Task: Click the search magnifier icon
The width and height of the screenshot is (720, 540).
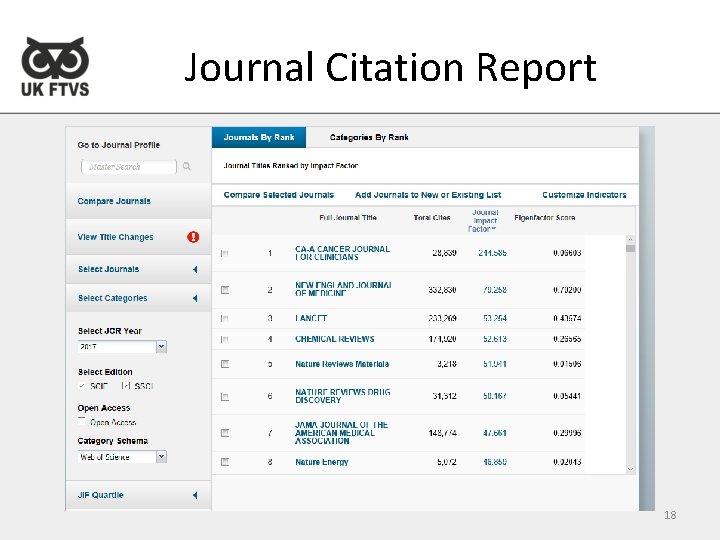Action: pos(186,166)
